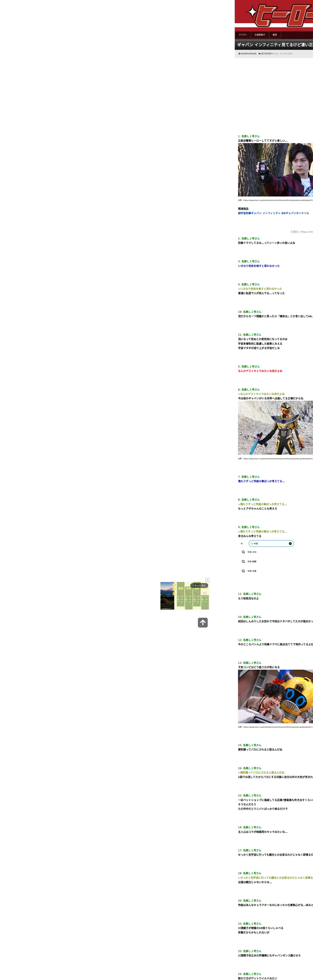Image resolution: width=313 pixels, height=980 pixels.
Task: Open the gold armored Gavan image
Action: [x=275, y=428]
